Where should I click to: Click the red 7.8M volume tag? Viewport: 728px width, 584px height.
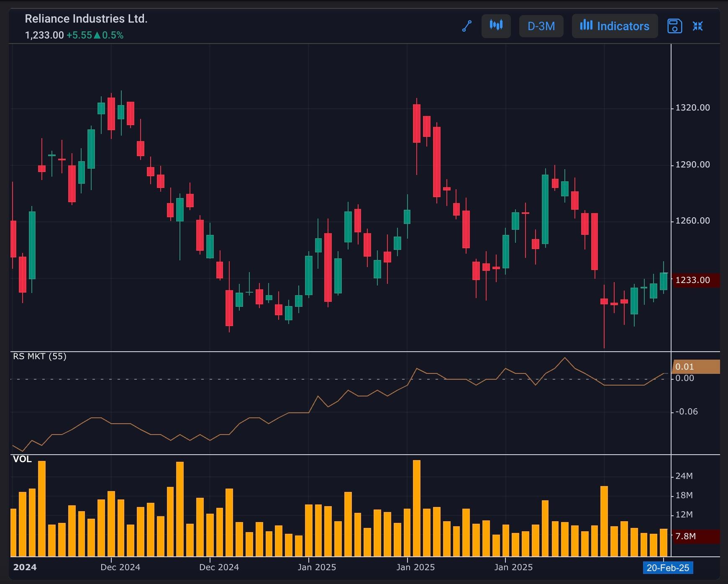coord(695,537)
